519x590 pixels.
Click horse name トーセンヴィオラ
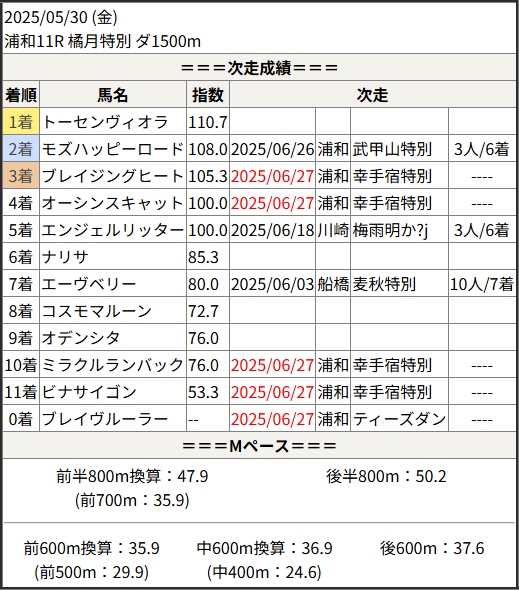coord(105,122)
